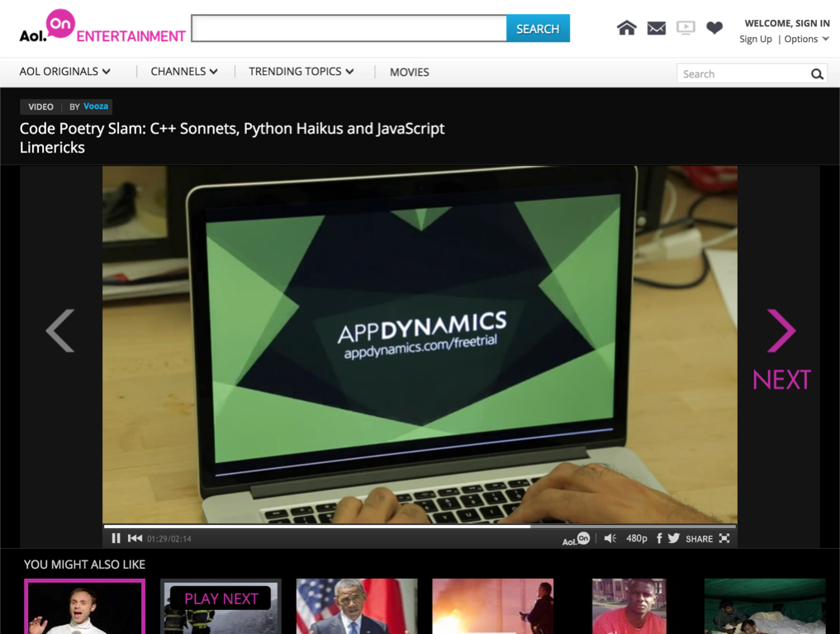Enter fullscreen mode for the video
The height and width of the screenshot is (634, 840).
point(724,538)
